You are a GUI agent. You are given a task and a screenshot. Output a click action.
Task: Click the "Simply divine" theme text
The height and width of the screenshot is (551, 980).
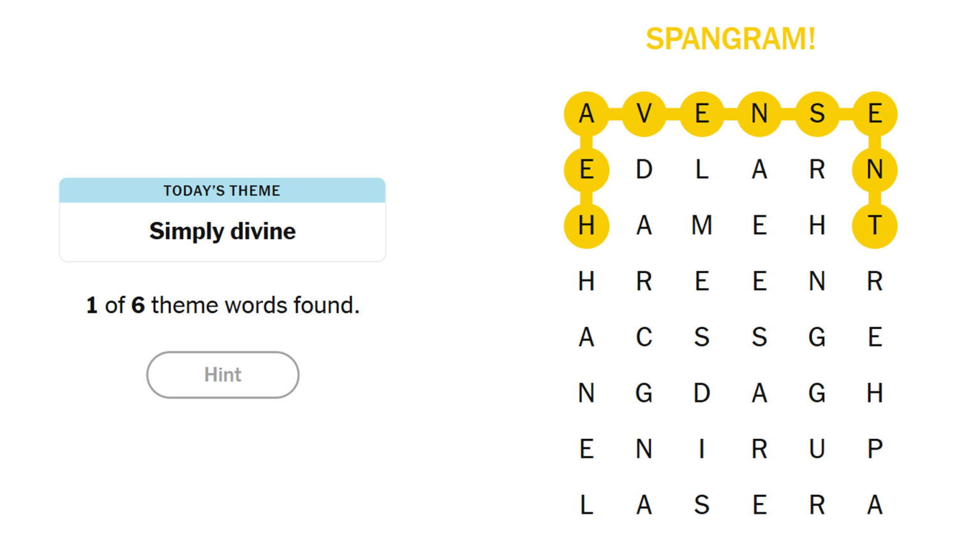222,231
